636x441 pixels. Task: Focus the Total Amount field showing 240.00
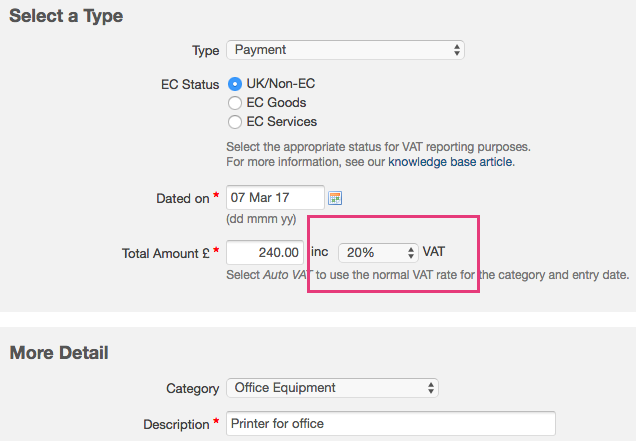click(x=265, y=252)
